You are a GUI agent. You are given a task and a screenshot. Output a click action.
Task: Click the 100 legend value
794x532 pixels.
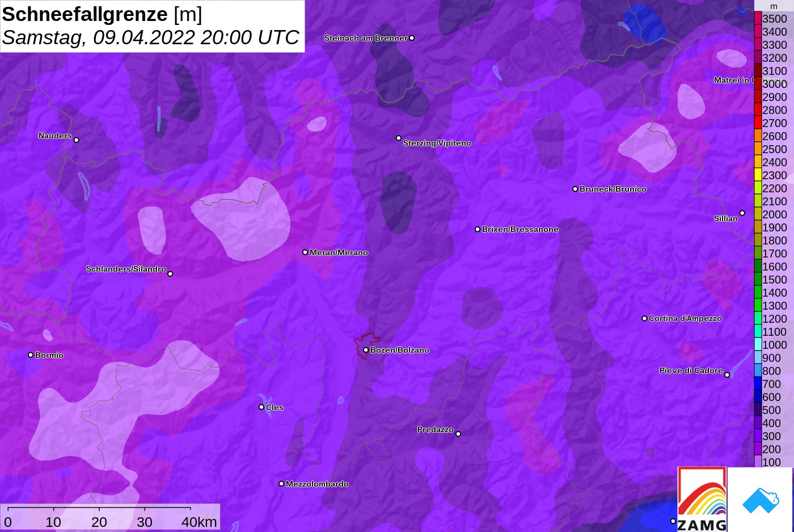click(x=771, y=462)
